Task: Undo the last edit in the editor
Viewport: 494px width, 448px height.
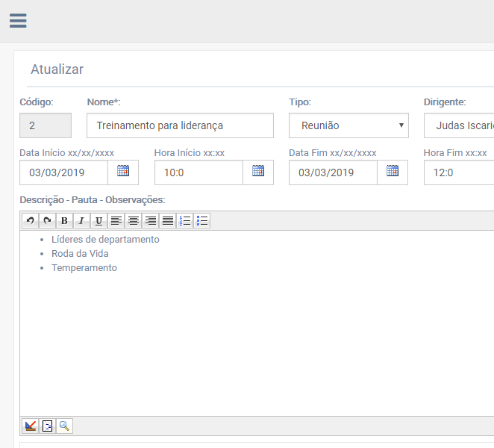Action: coord(31,221)
